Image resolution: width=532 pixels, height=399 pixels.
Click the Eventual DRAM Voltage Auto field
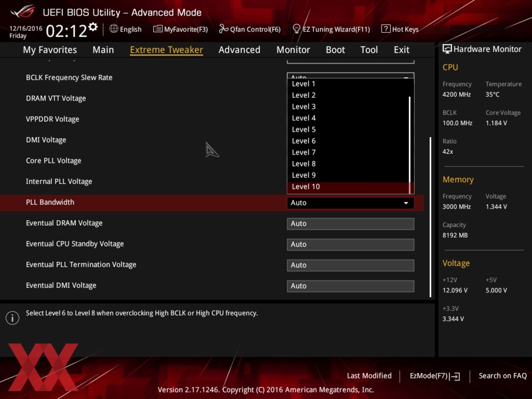click(x=350, y=224)
